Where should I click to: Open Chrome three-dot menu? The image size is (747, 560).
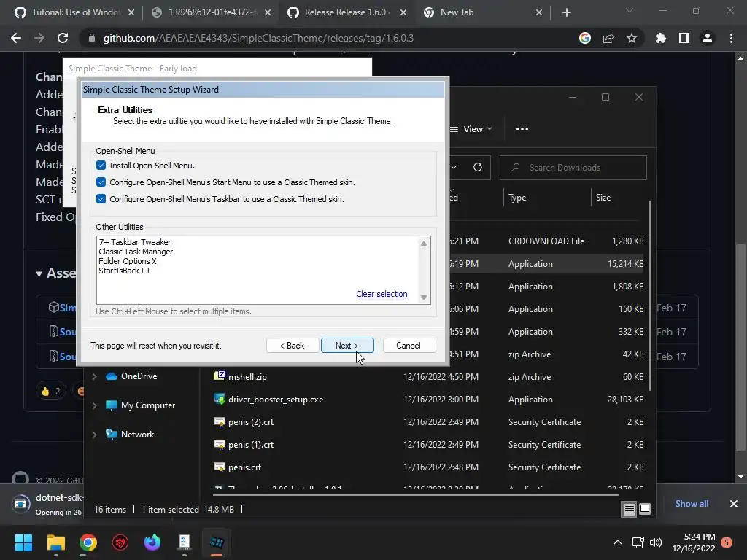tap(731, 38)
